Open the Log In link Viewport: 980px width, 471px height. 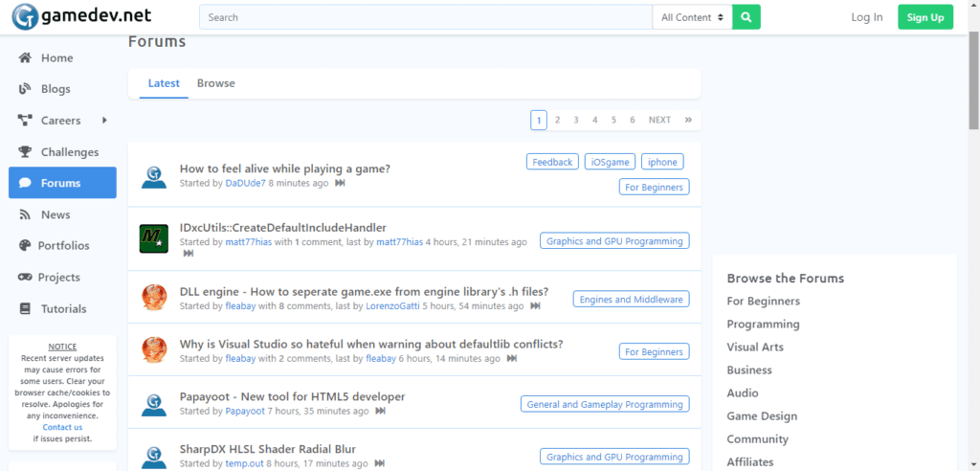[x=866, y=17]
